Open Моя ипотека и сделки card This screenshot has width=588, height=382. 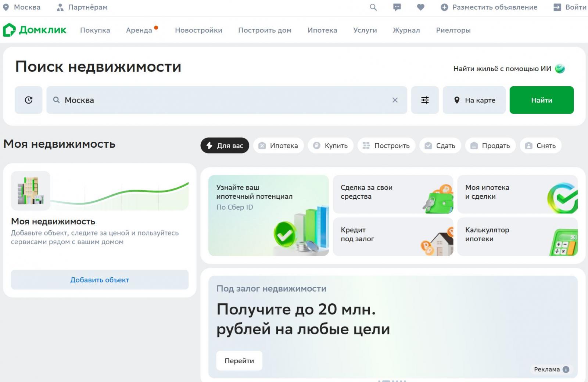(x=518, y=194)
